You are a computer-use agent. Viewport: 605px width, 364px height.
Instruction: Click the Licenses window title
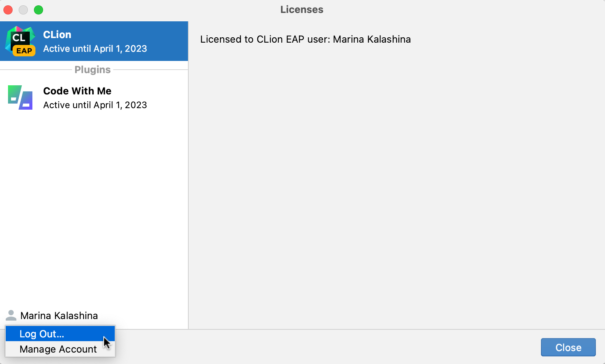[x=301, y=10]
